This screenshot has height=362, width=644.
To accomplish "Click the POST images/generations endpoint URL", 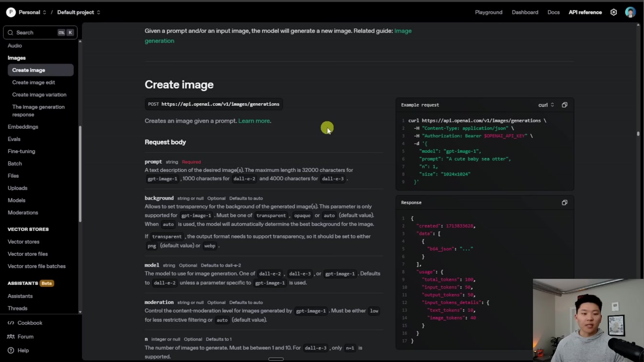I will 220,104.
